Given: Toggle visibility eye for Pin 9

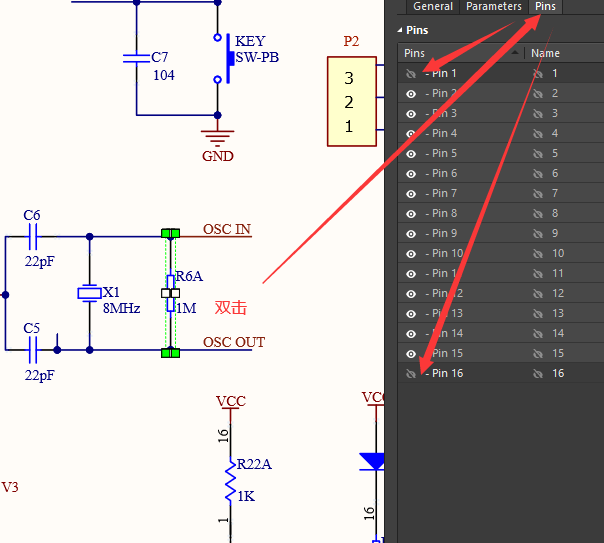Looking at the screenshot, I should [x=411, y=234].
